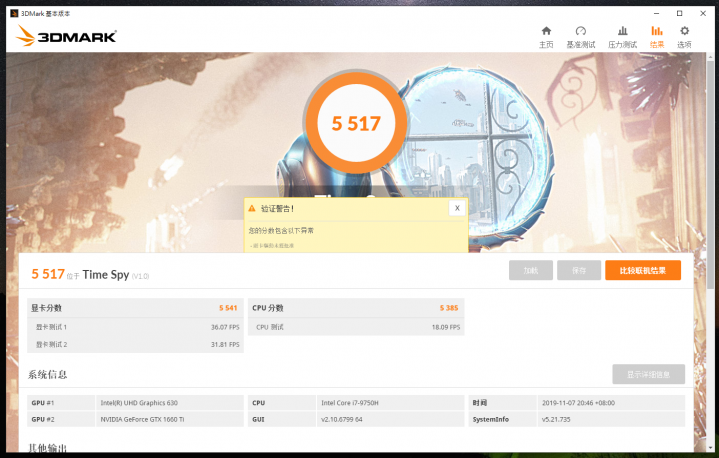
Task: Click the scrollbar down arrow
Action: [x=710, y=447]
